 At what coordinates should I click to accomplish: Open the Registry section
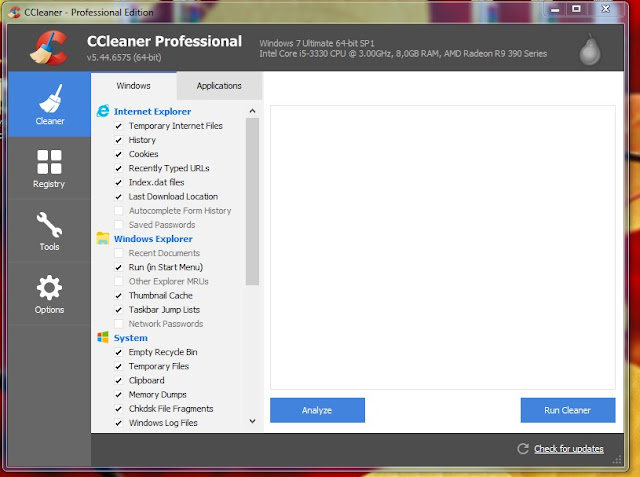49,168
